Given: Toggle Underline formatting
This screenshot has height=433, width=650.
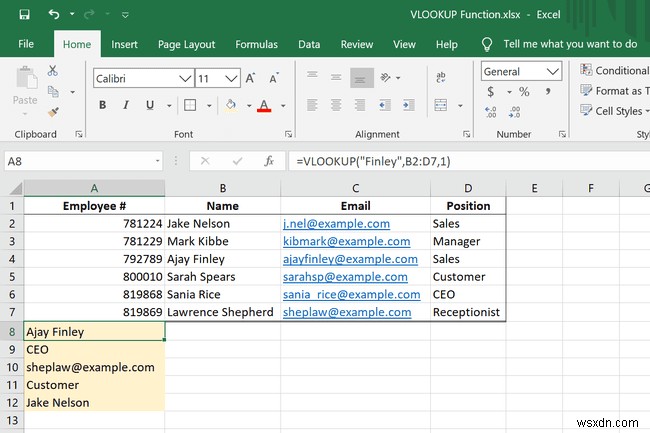Looking at the screenshot, I should pos(150,105).
